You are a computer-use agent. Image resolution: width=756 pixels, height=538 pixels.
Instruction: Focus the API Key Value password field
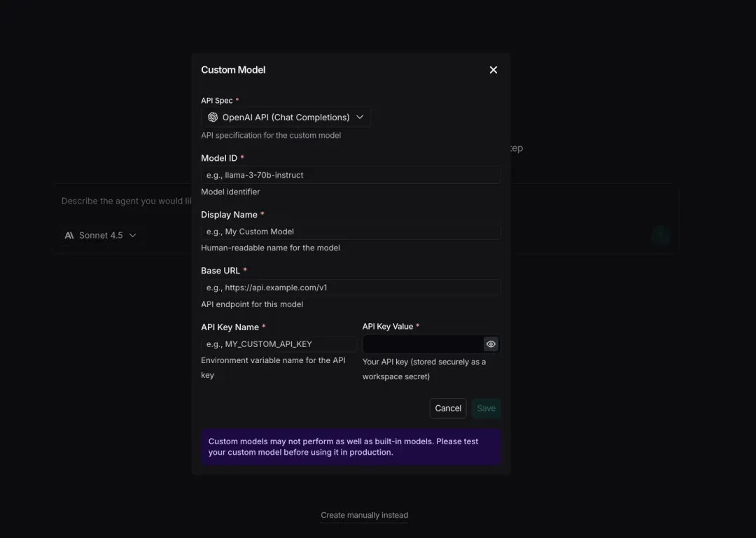(x=422, y=344)
